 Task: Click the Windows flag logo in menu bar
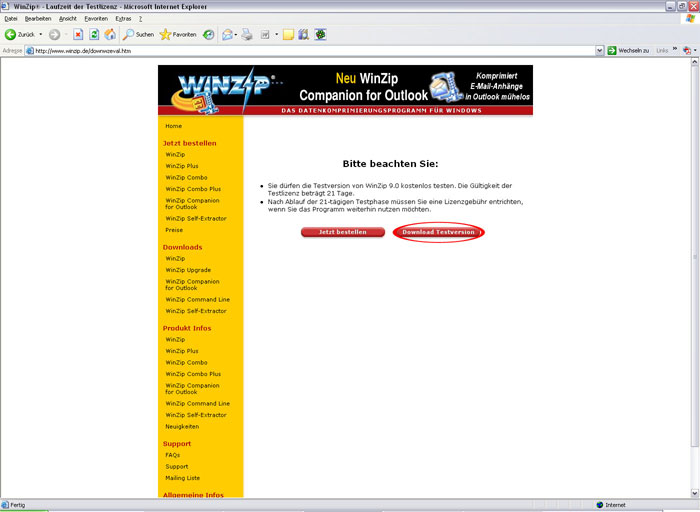coord(691,18)
